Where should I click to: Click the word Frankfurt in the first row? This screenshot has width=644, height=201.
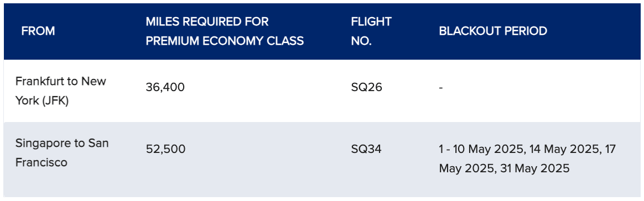click(40, 81)
